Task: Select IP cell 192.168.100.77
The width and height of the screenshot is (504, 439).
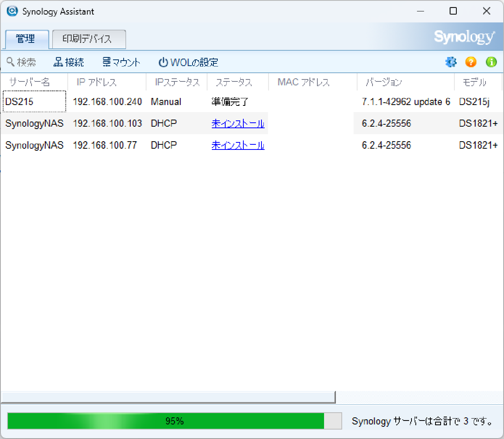Action: click(x=105, y=145)
